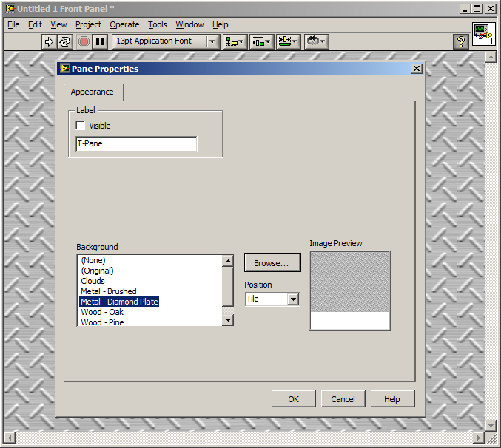Click front panel horizontal scroll right arrow
This screenshot has width=501, height=448.
(478, 438)
